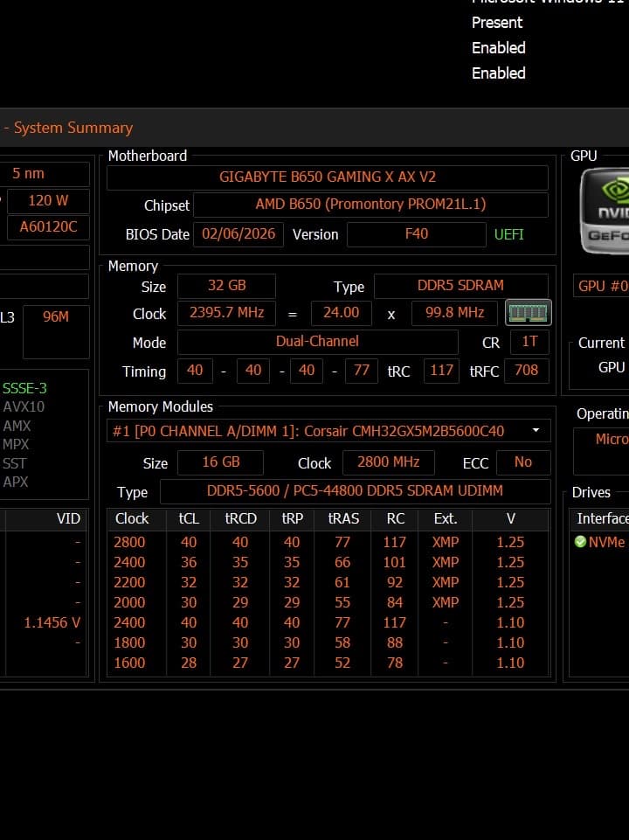Click the tRAS column header
This screenshot has height=840, width=629.
[342, 518]
